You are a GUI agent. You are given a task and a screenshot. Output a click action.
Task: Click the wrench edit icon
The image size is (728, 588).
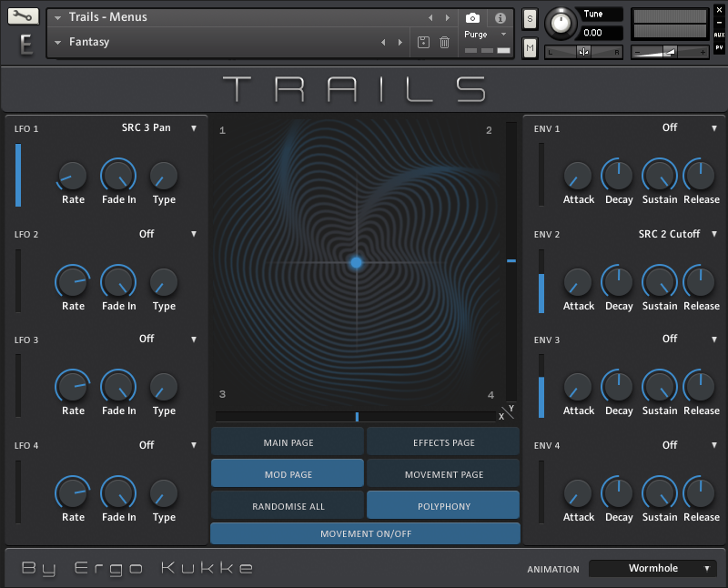coord(25,16)
